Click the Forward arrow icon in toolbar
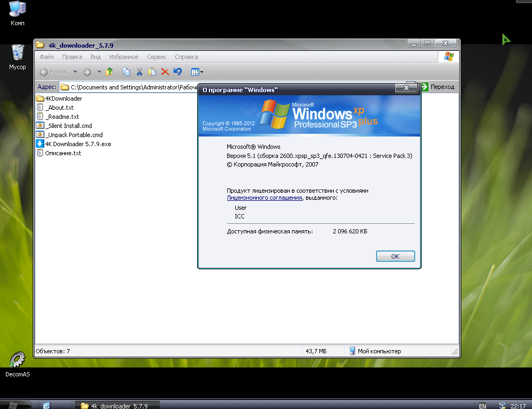 pos(87,72)
